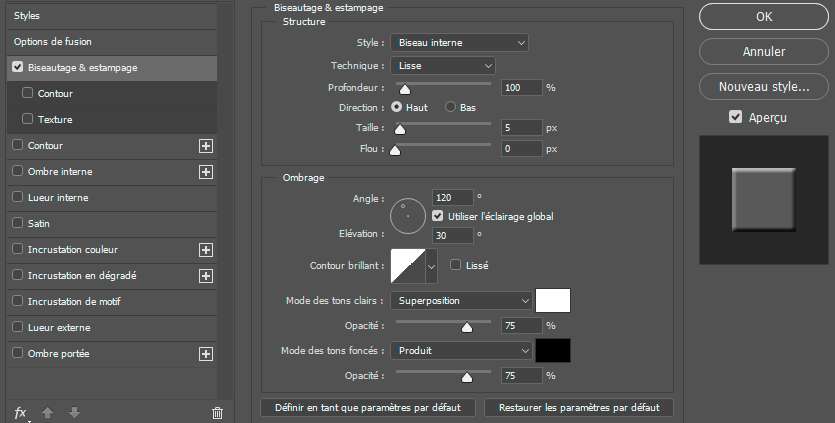Open the Lueur externe settings entry

(x=59, y=328)
